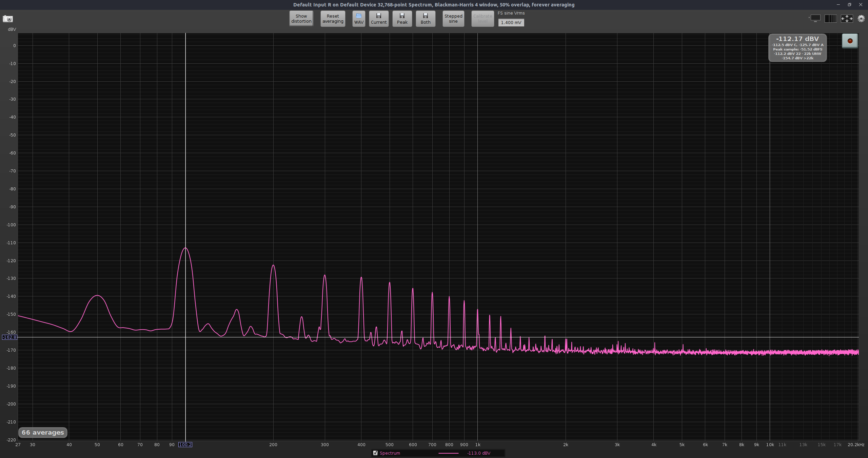Click the -154.7 dBV >22k readout

coord(797,58)
